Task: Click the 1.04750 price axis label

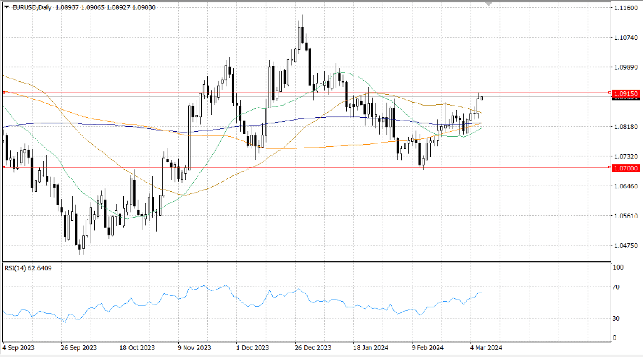Action: pyautogui.click(x=626, y=246)
